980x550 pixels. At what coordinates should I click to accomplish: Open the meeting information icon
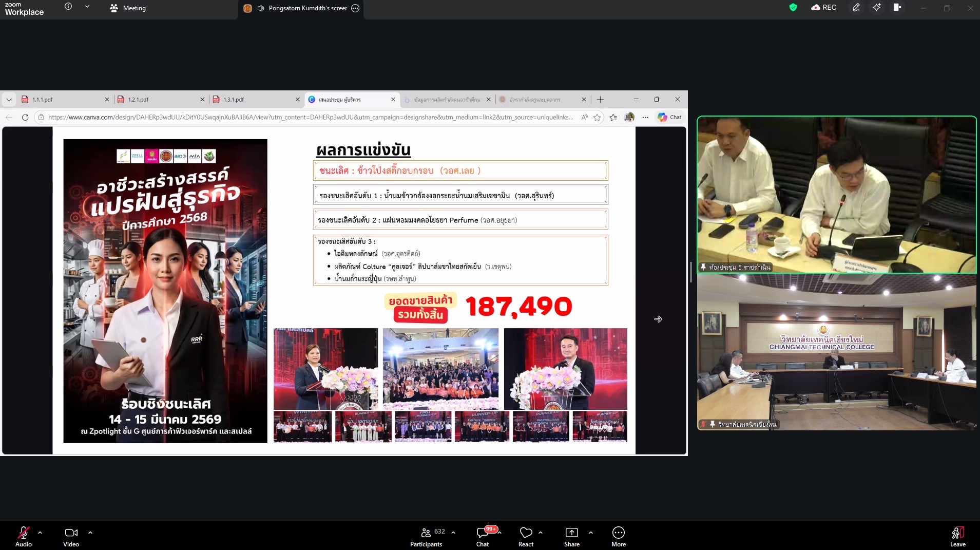coord(68,7)
